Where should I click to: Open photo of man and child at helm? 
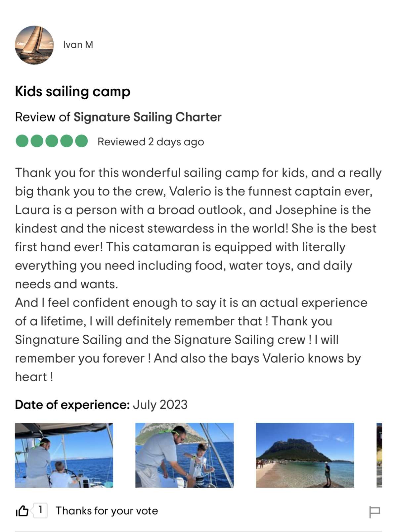(64, 455)
